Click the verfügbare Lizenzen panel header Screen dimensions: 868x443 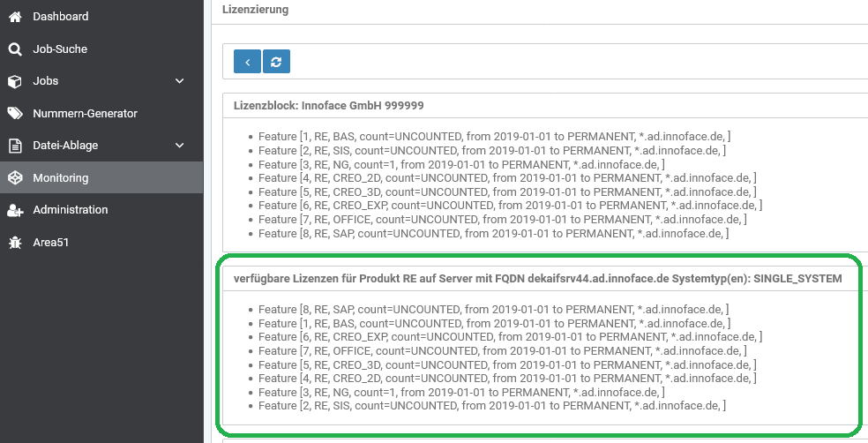(537, 278)
